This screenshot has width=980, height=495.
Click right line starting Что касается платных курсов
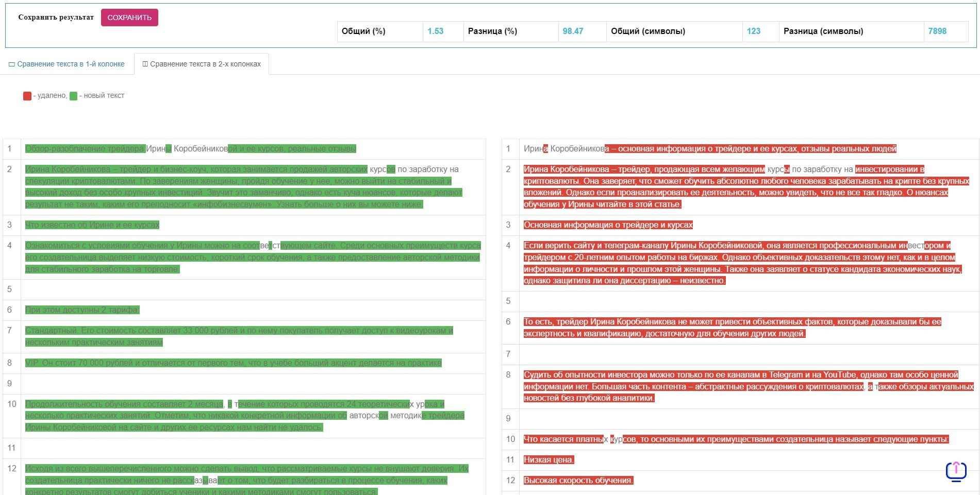tap(736, 439)
